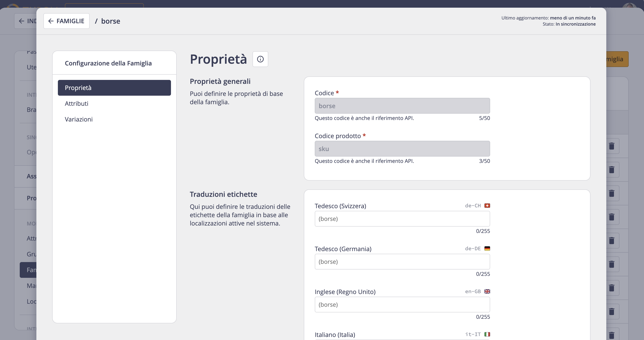Click the German flag icon next to de-DE

487,249
